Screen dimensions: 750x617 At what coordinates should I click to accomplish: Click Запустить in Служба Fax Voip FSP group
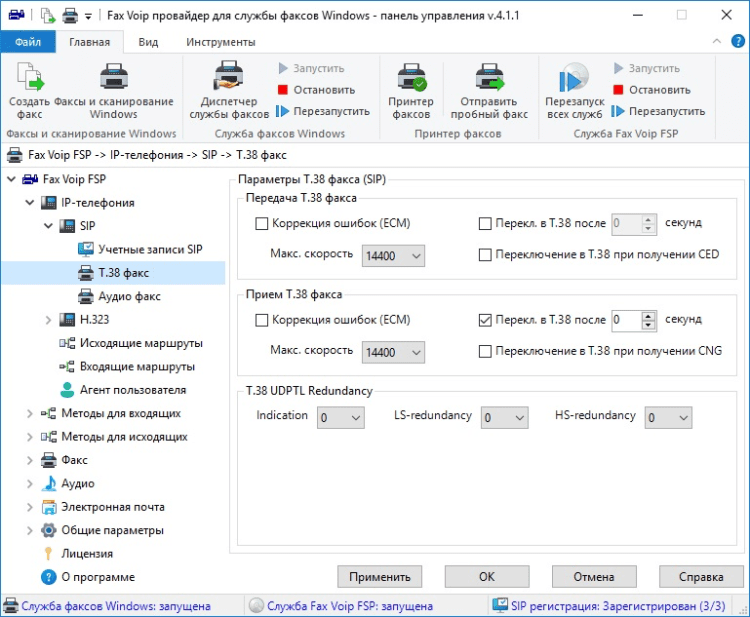(x=647, y=68)
